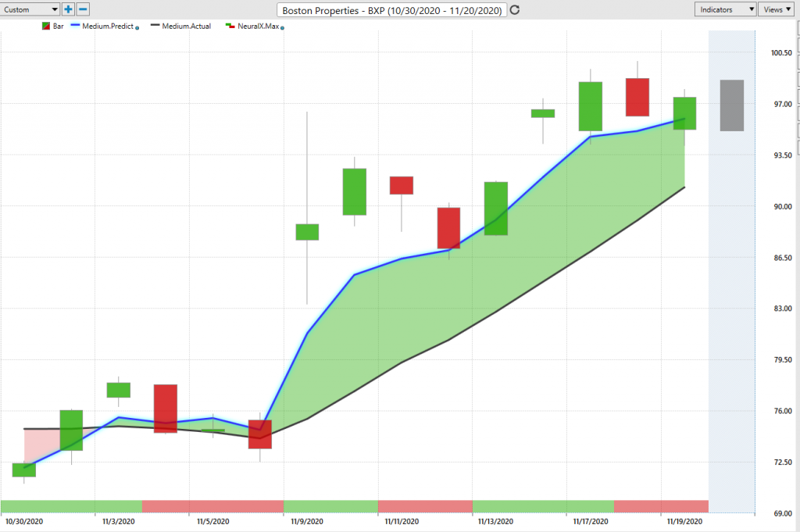Image resolution: width=800 pixels, height=532 pixels.
Task: Click the Medium.Predict legend label
Action: pyautogui.click(x=108, y=26)
